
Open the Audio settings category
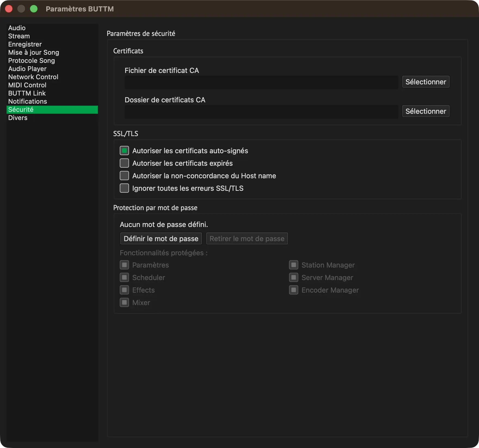click(52, 28)
